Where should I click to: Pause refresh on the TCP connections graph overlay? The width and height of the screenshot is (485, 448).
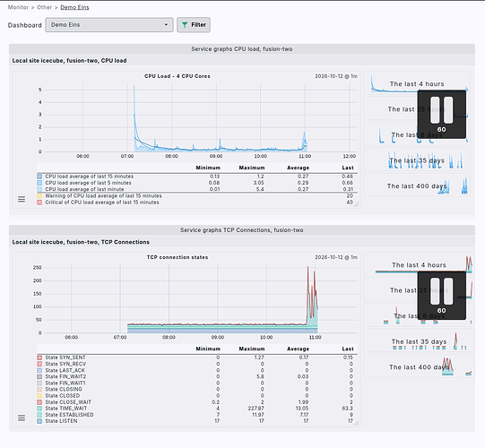(441, 296)
